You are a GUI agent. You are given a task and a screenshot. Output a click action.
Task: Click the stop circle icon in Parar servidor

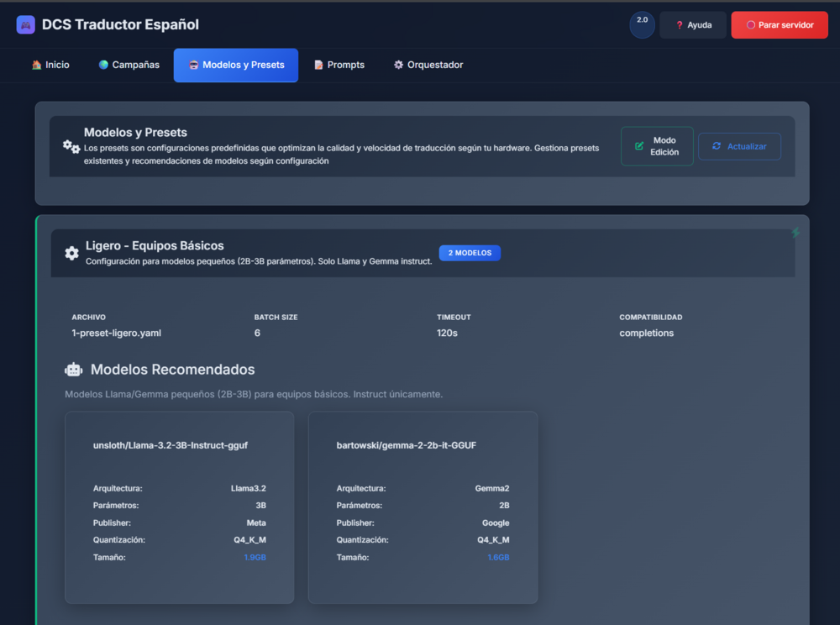click(x=750, y=25)
